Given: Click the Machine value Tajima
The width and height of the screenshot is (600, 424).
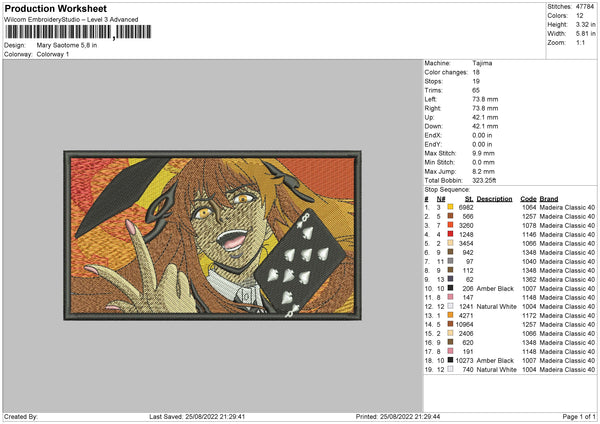Looking at the screenshot, I should (482, 63).
